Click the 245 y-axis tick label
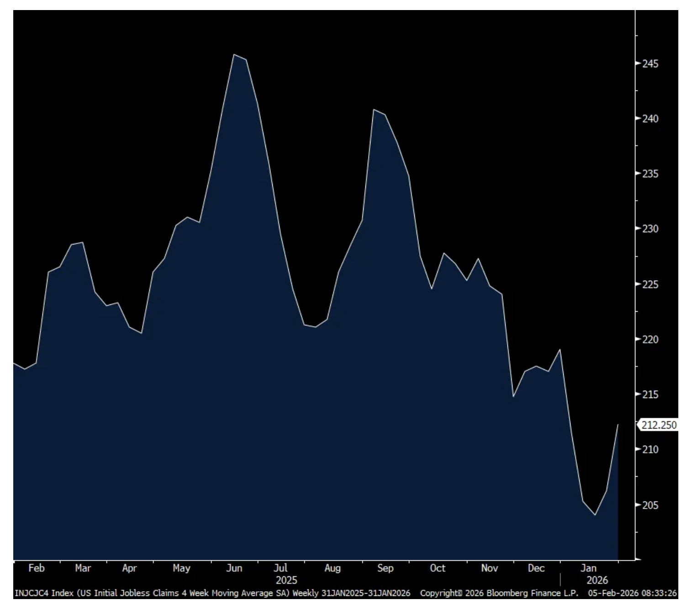The width and height of the screenshot is (687, 616). click(650, 64)
